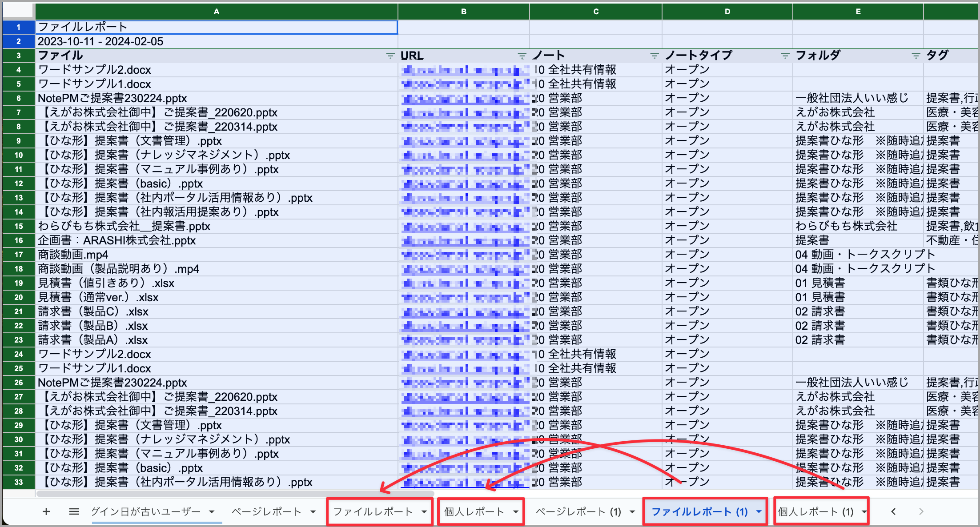Viewport: 980px width, 527px height.
Task: Click 【ひな形】提案書（basic）.pptx in row 12
Action: click(217, 184)
